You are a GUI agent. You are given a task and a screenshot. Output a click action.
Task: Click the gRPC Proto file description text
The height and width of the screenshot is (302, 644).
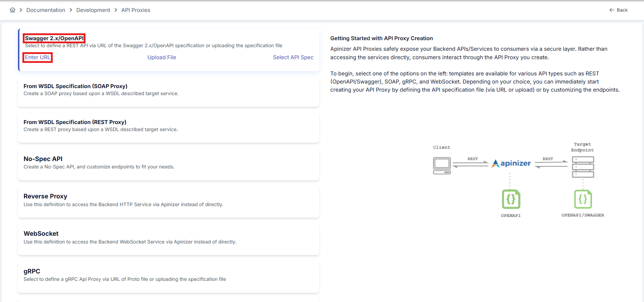(125, 279)
